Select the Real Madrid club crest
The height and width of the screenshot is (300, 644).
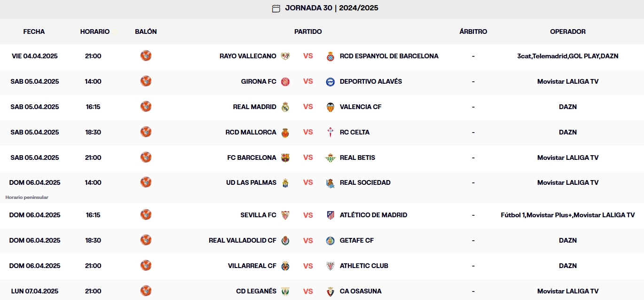coord(286,107)
